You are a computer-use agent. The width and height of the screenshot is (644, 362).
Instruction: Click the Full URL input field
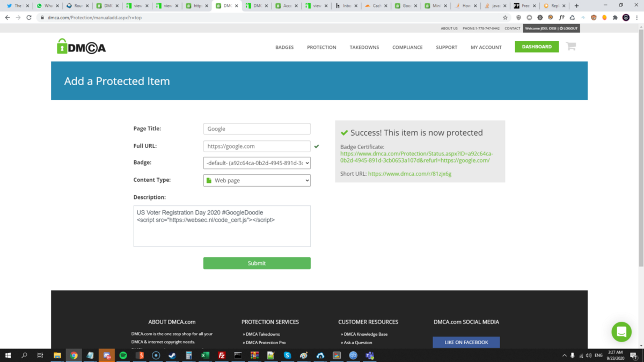click(257, 146)
